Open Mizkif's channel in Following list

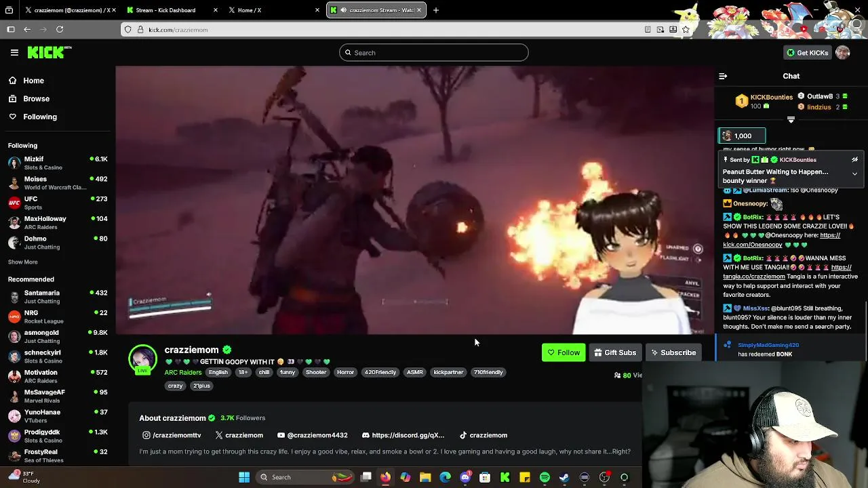[58, 163]
